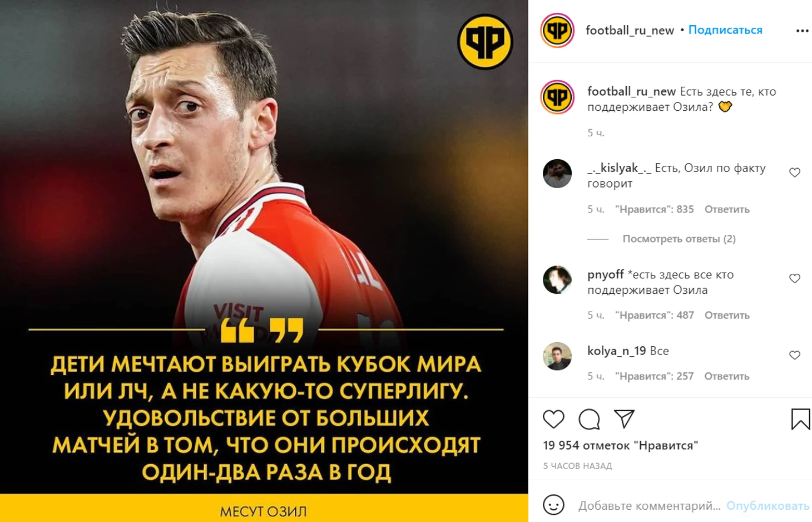Image resolution: width=812 pixels, height=522 pixels.
Task: Reply to pnyoff comment via Ответить
Action: (x=727, y=315)
